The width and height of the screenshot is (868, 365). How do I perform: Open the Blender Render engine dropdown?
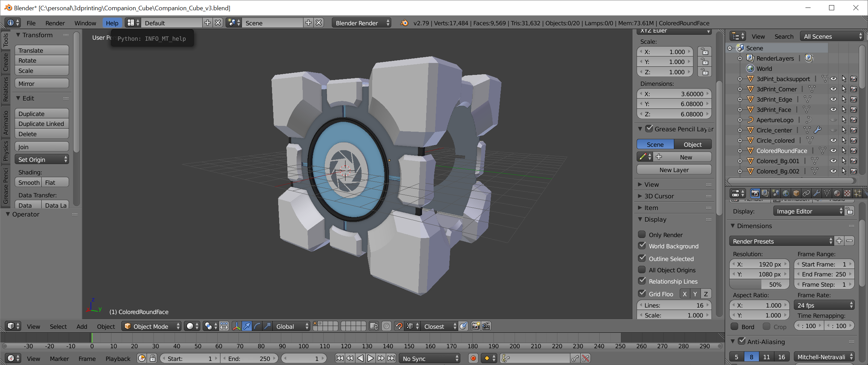click(x=361, y=23)
